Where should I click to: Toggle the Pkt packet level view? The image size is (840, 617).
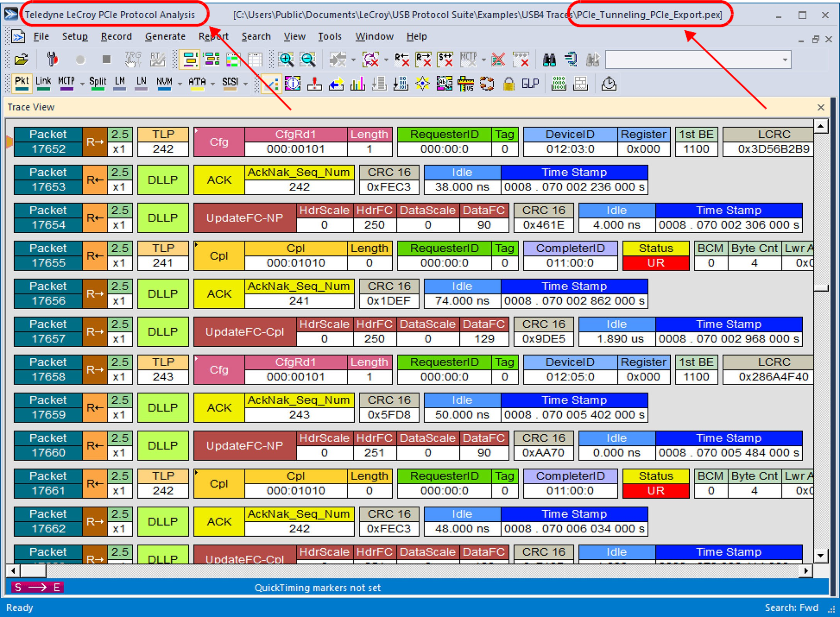(22, 83)
